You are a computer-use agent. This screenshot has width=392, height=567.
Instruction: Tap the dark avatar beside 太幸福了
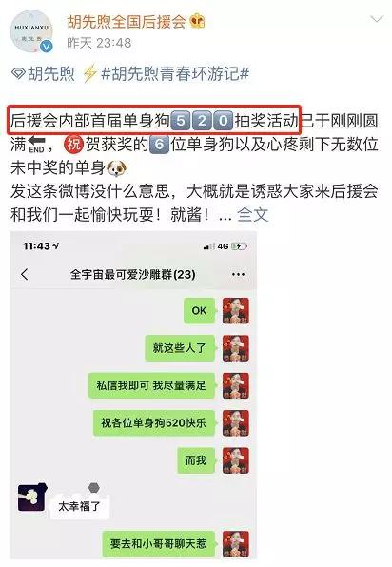coord(31,498)
